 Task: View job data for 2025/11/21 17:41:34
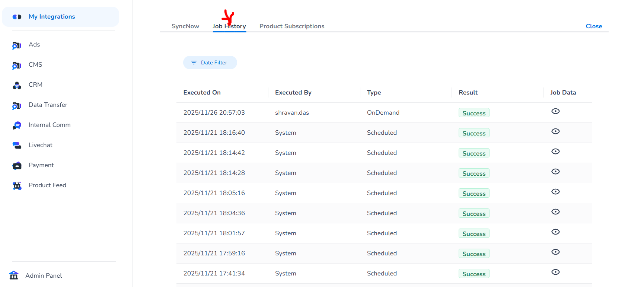point(555,272)
